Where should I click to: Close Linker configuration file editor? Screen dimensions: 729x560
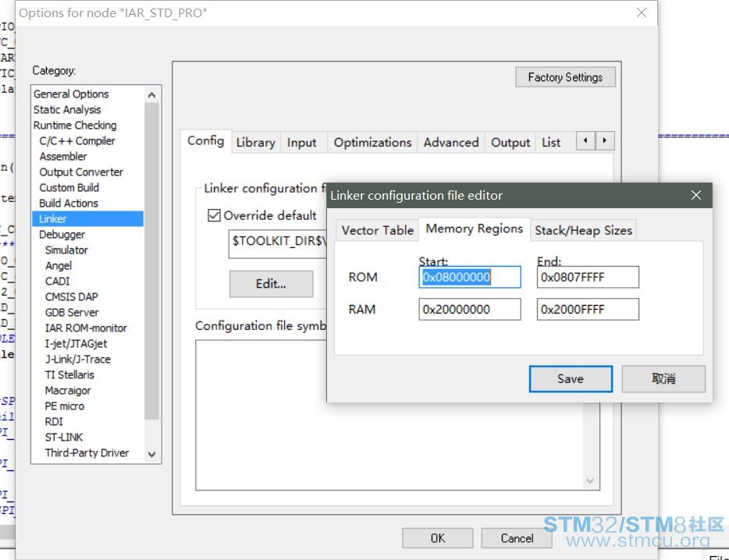(x=696, y=195)
